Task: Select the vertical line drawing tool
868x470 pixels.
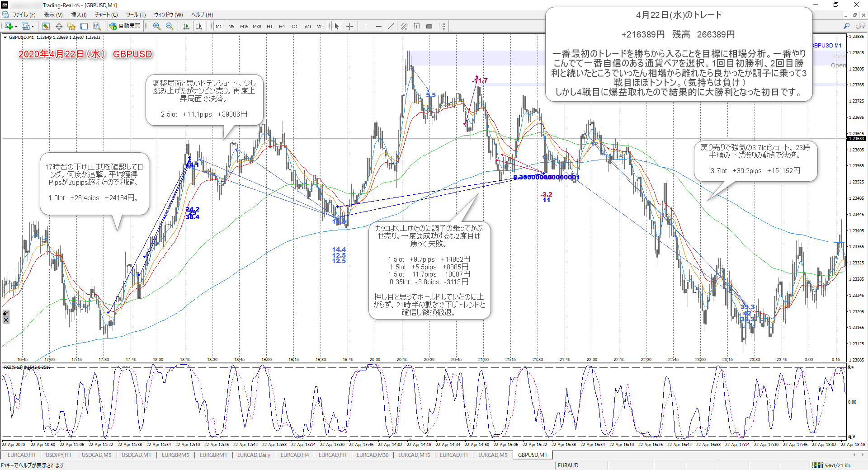Action: (x=366, y=26)
